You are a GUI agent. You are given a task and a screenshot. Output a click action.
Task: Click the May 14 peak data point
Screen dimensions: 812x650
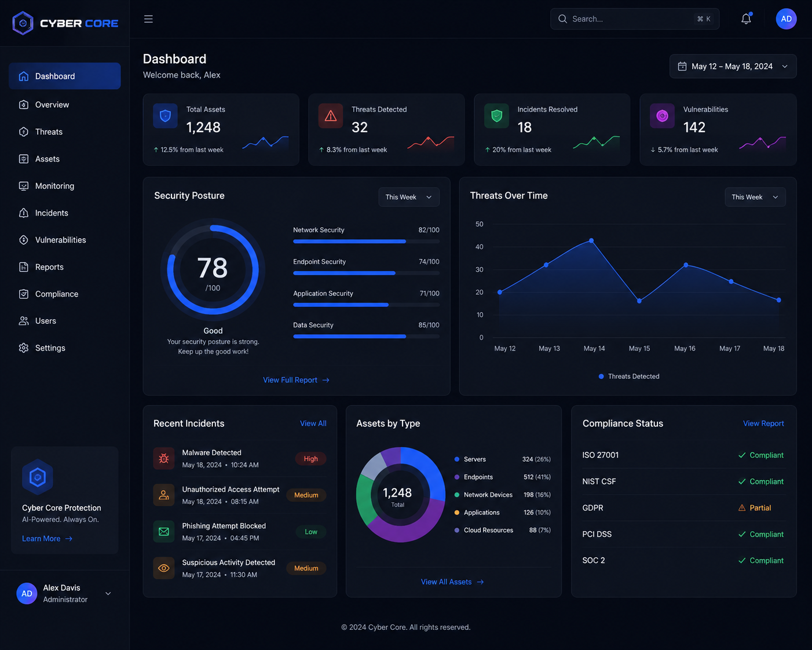pos(591,240)
